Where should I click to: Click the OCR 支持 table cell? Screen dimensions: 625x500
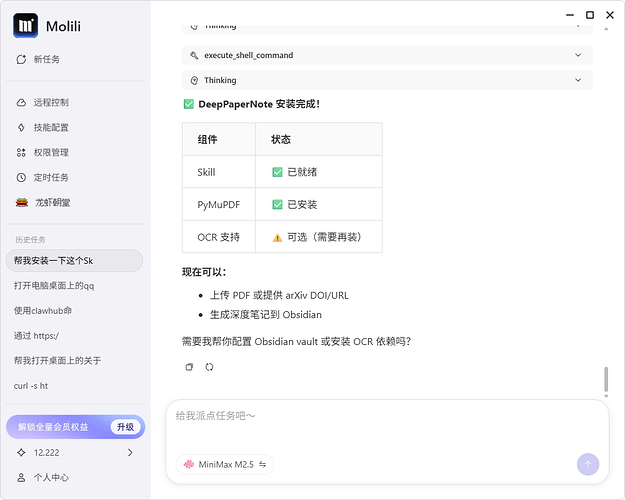(218, 237)
